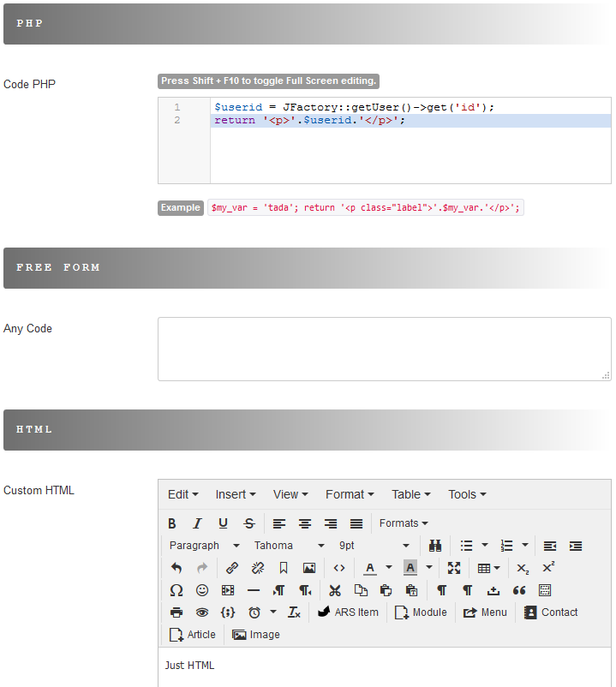Align text right

pyautogui.click(x=331, y=523)
